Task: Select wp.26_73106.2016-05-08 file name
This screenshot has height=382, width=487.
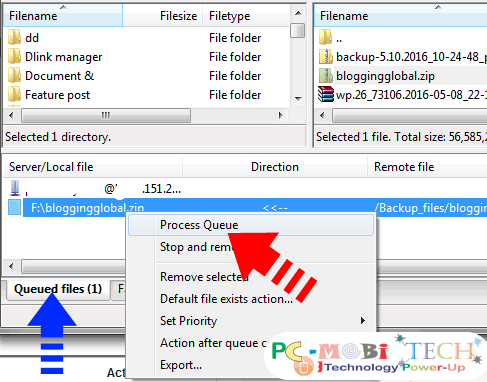Action: pos(411,95)
